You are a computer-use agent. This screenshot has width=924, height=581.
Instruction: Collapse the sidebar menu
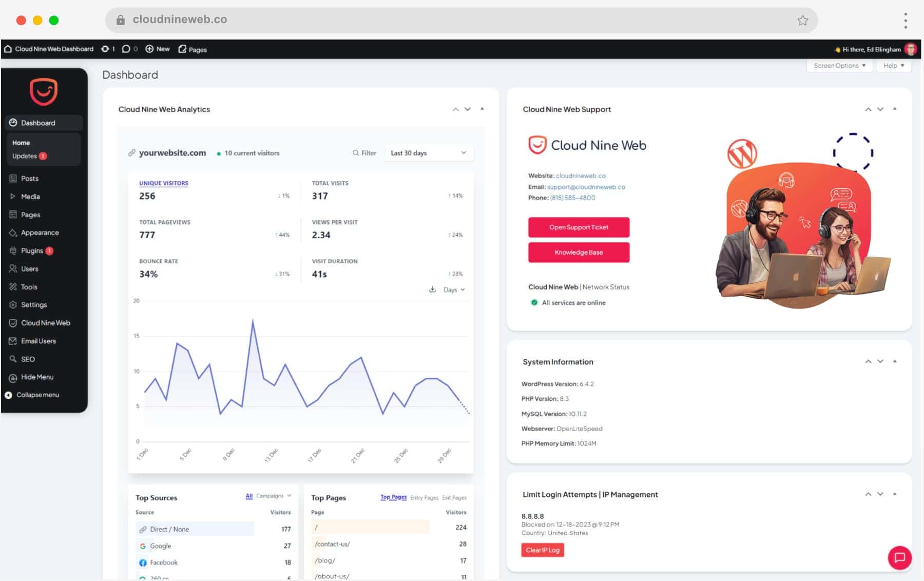pos(37,395)
